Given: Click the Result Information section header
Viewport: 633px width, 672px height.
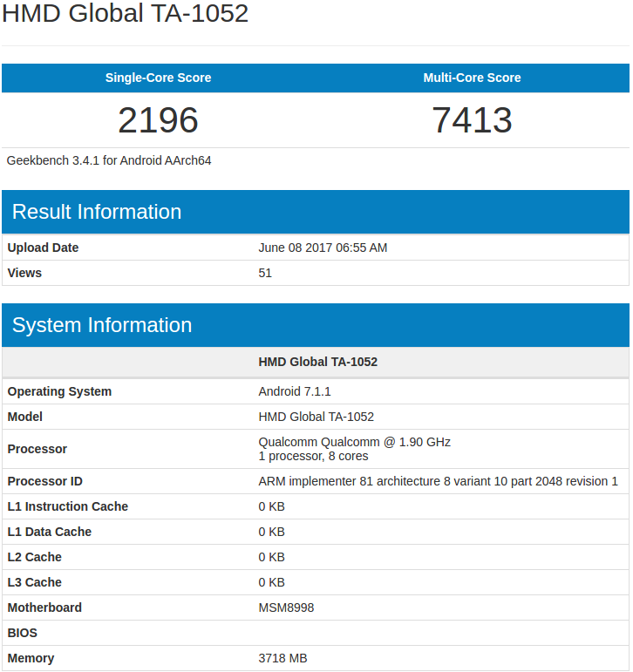Looking at the screenshot, I should tap(97, 212).
